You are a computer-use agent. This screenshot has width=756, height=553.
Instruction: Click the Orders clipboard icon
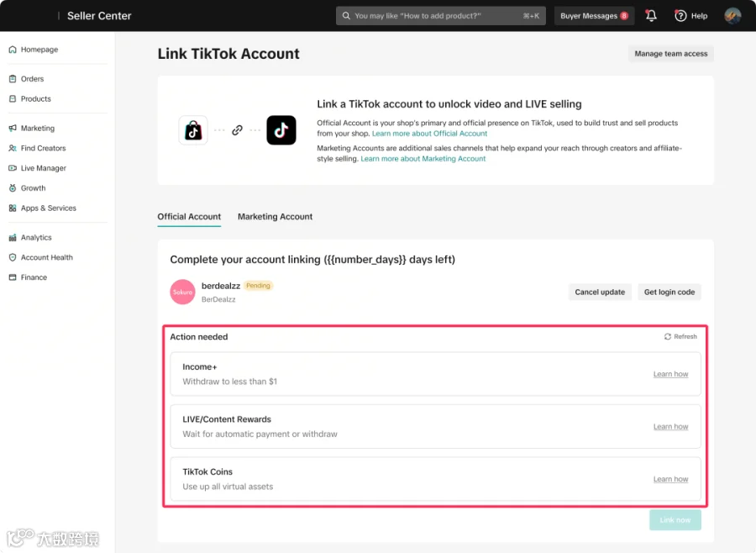[13, 79]
